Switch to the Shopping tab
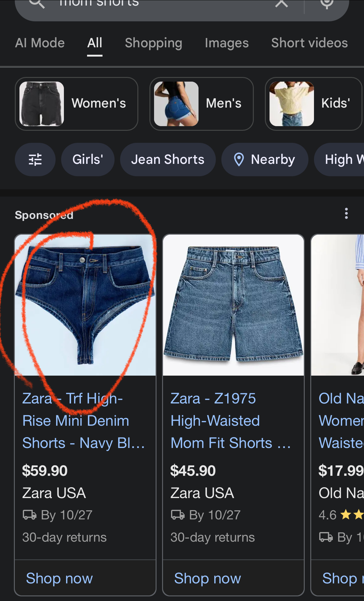The width and height of the screenshot is (364, 601). click(x=153, y=43)
